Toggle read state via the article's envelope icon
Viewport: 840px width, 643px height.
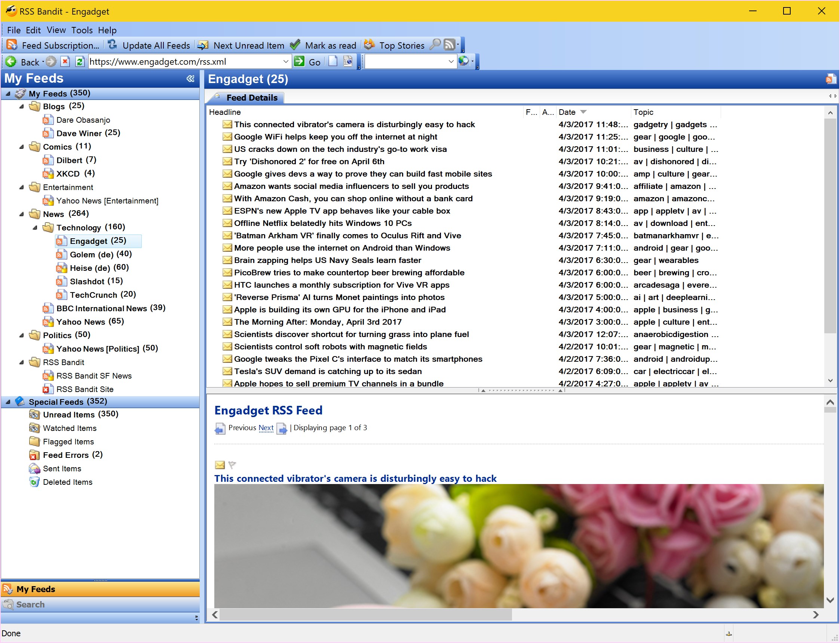pos(220,465)
